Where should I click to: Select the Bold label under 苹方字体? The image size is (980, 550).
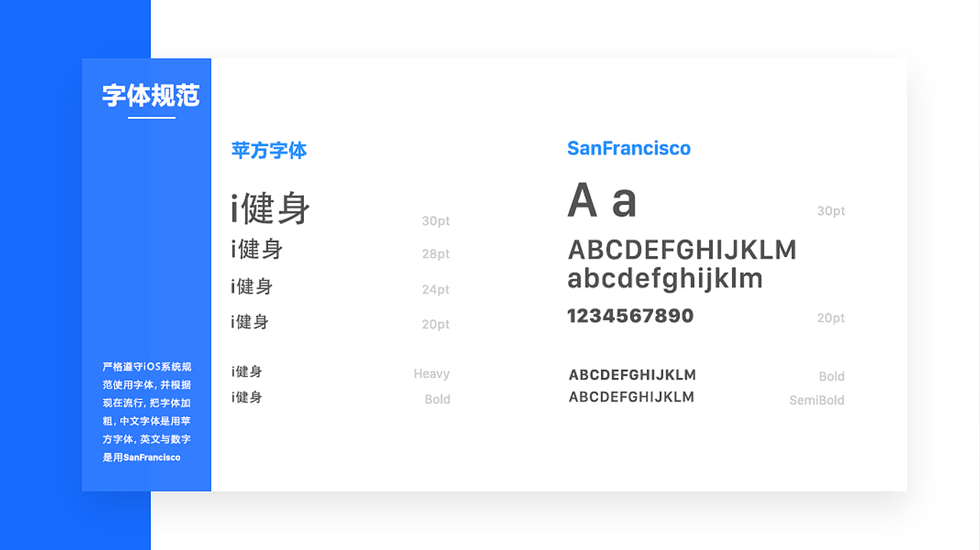click(x=437, y=399)
